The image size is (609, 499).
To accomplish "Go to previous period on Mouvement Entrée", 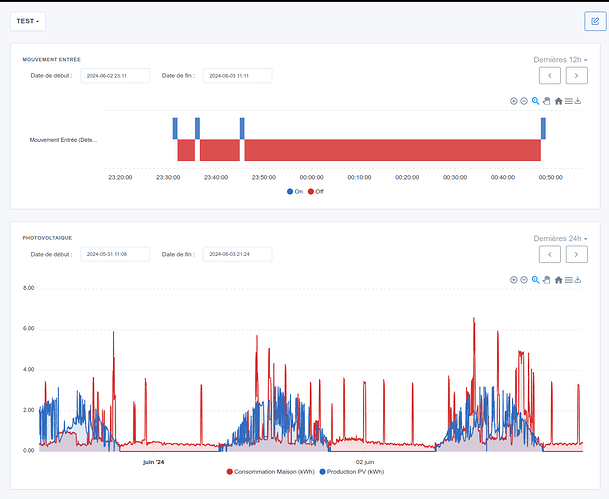I will click(x=549, y=75).
